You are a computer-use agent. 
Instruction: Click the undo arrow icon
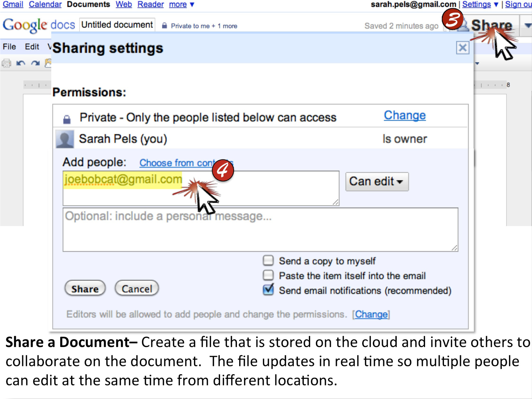pos(21,63)
